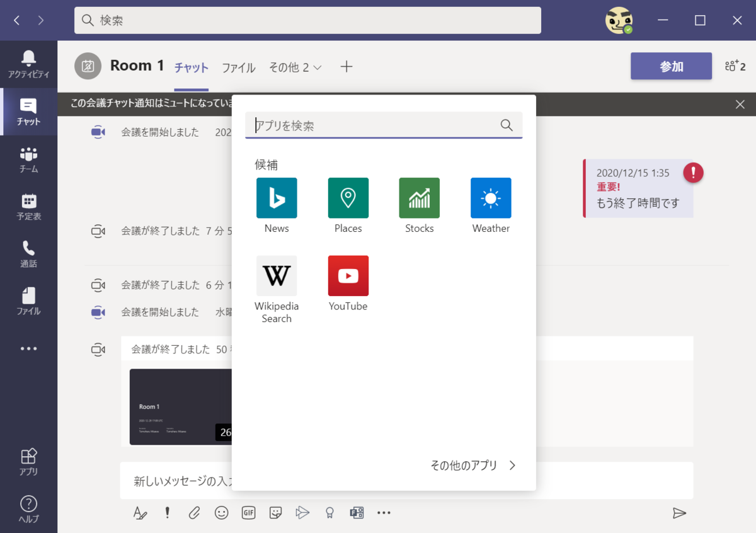Click the Stream play-arrow icon in compose toolbar
This screenshot has width=756, height=533.
302,513
